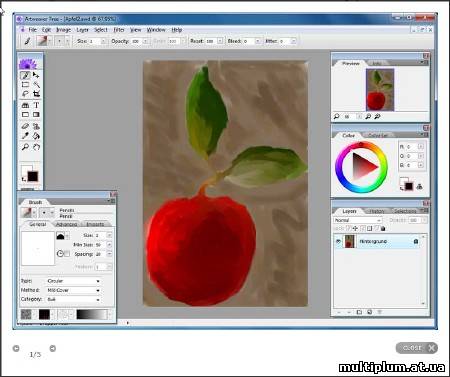Screen dimensions: 450x377
Task: Click the black foreground color swatch in toolbox
Action: pos(33,176)
